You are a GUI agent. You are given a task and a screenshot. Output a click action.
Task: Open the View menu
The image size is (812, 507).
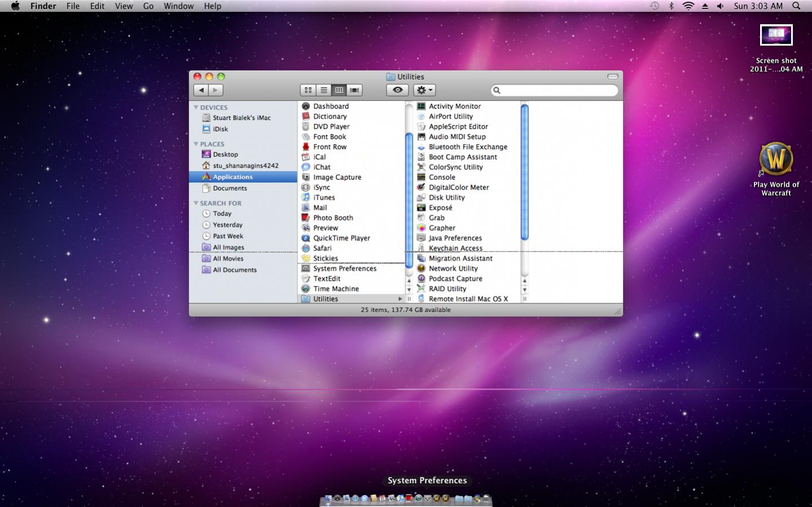click(x=124, y=6)
